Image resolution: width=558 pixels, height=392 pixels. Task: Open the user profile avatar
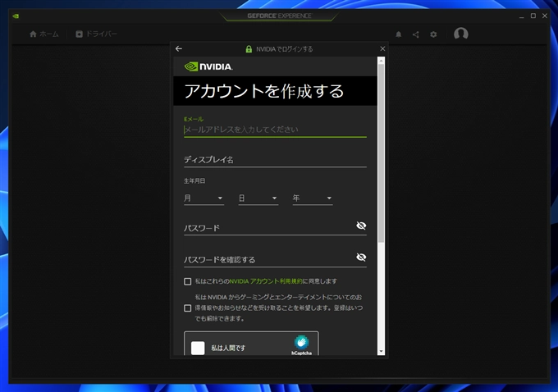click(461, 34)
